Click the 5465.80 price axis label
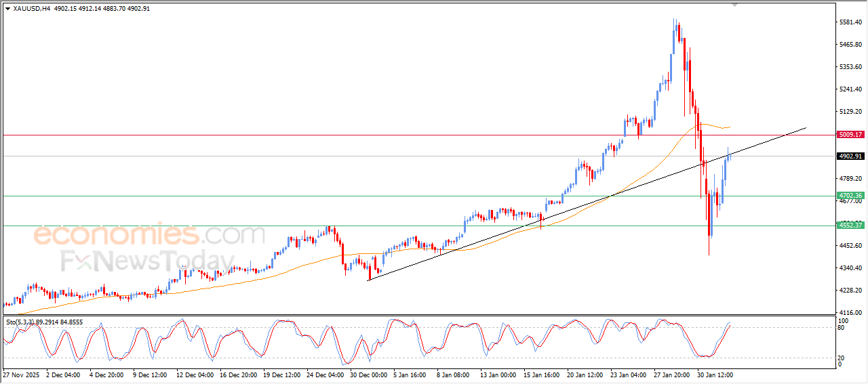The width and height of the screenshot is (868, 384). (x=850, y=45)
